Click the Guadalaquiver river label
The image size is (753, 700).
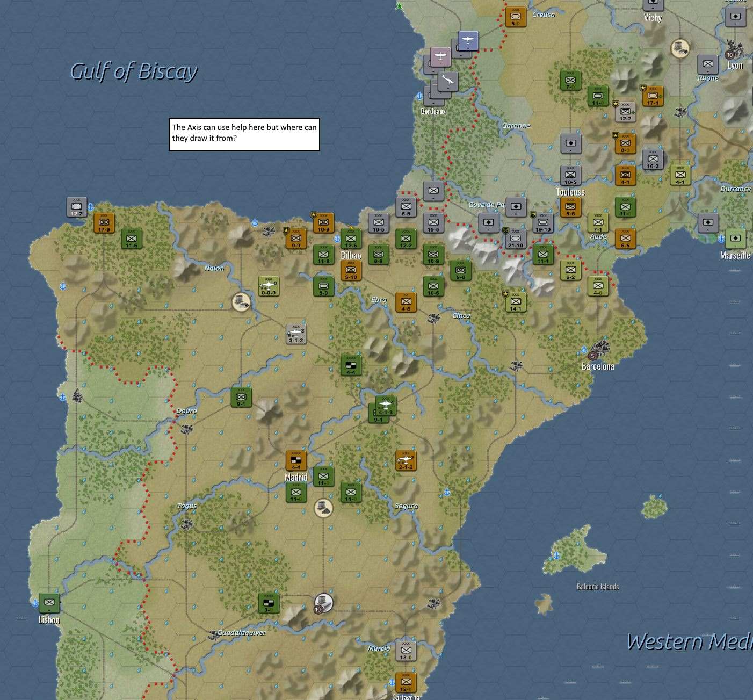point(242,632)
